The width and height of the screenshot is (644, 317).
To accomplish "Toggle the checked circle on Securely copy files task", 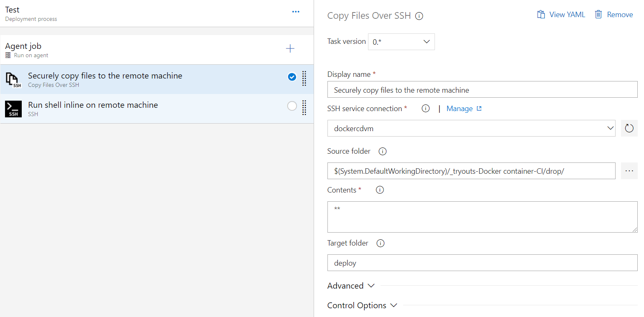I will (292, 77).
